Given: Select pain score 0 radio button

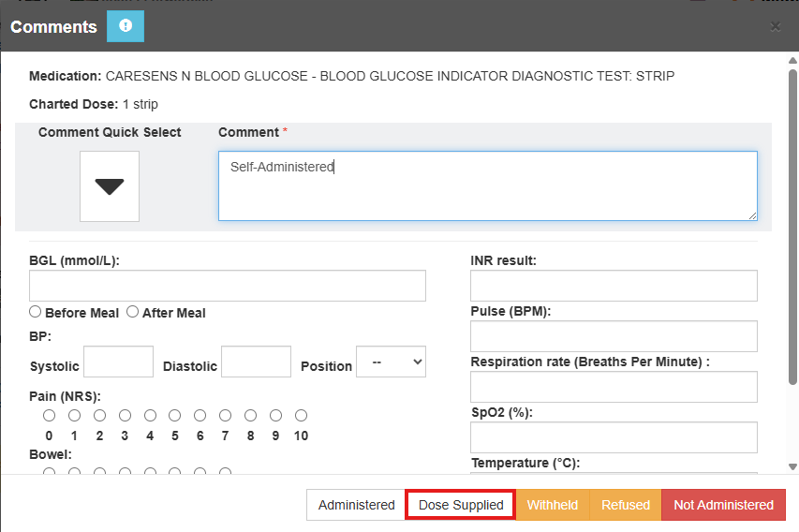Looking at the screenshot, I should (49, 415).
